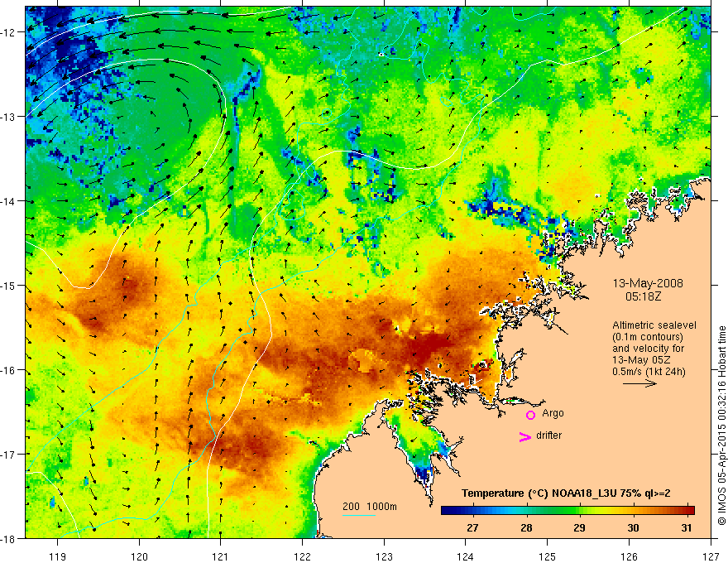
Task: Click the vertical IMOS copyright timestamp text
Action: pos(721,425)
